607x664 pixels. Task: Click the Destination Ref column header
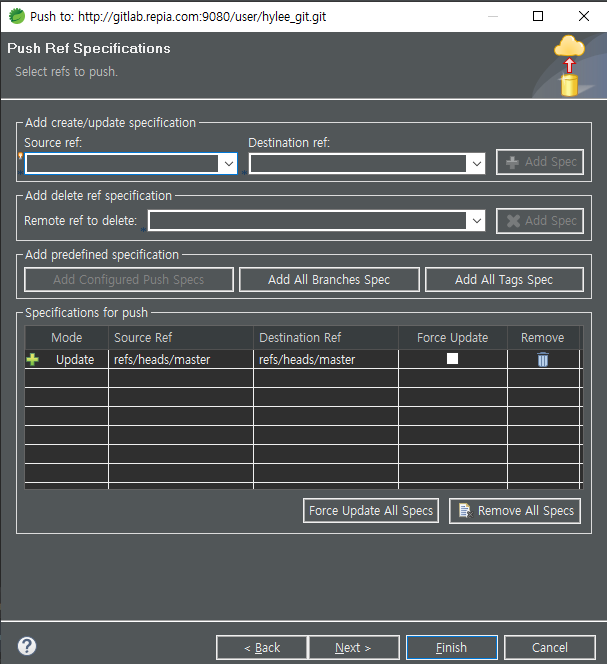[x=300, y=338]
